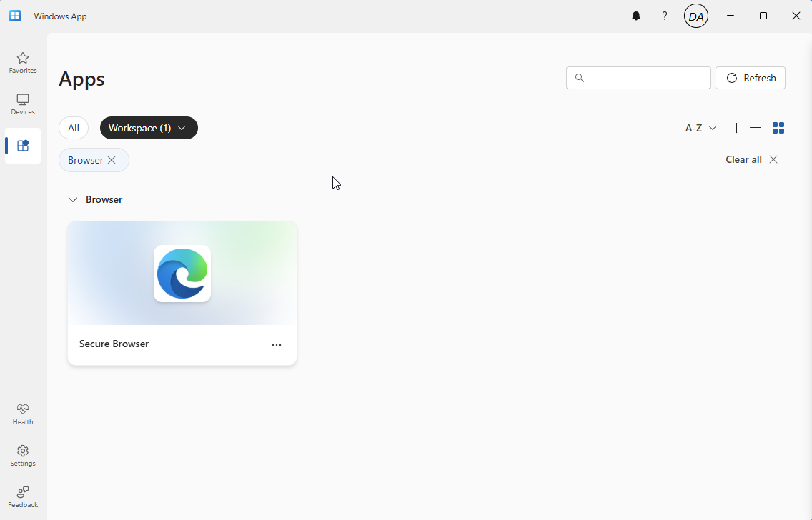Focus the apps search box

pos(643,78)
